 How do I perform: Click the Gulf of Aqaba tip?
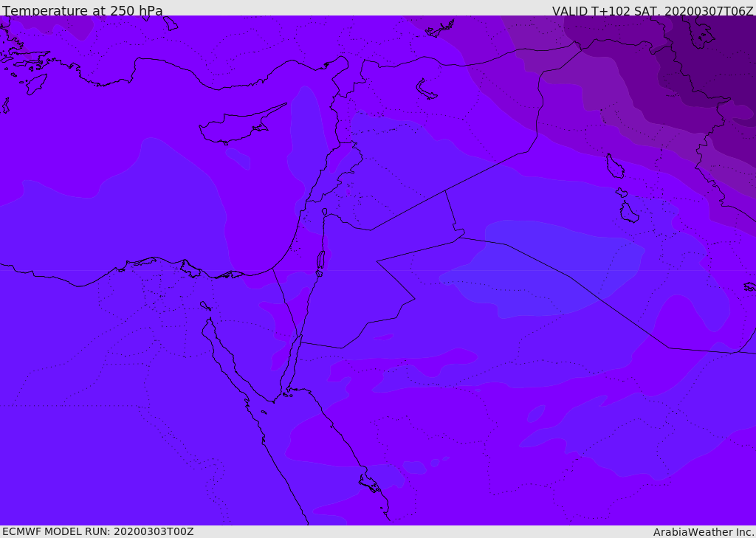point(298,338)
